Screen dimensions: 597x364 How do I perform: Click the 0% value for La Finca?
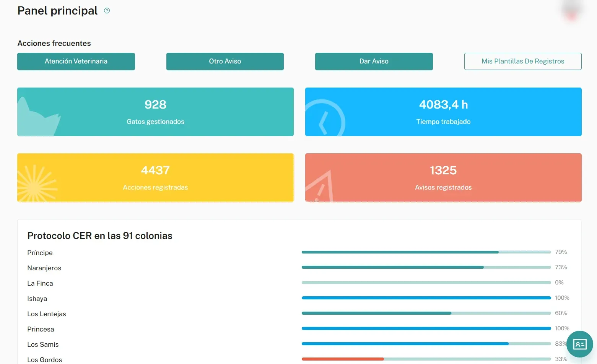click(x=559, y=283)
